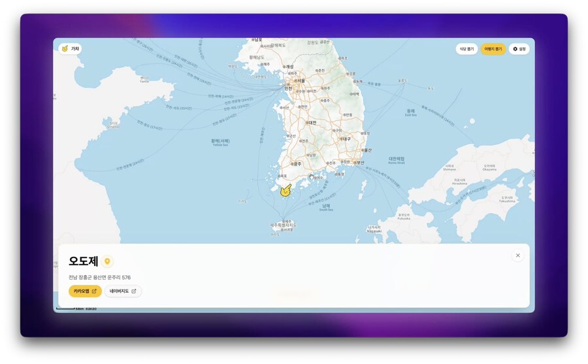
Task: Click the 황해(서해) sea label
Action: tap(221, 141)
